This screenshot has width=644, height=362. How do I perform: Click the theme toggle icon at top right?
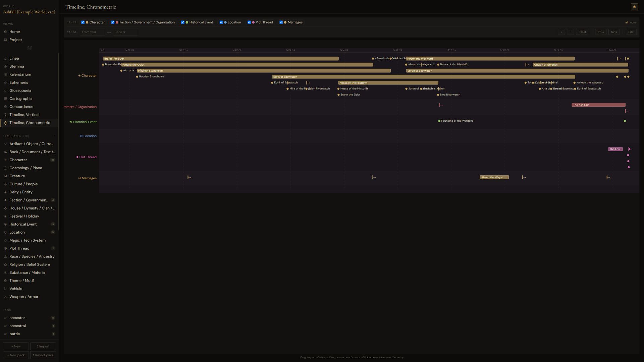pyautogui.click(x=634, y=7)
